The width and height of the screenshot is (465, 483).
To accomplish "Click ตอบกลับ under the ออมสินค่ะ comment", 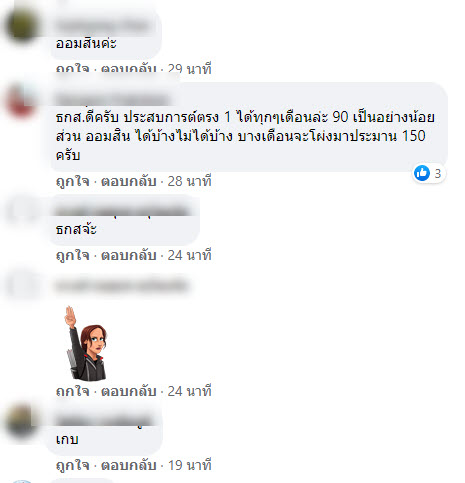I will (129, 69).
